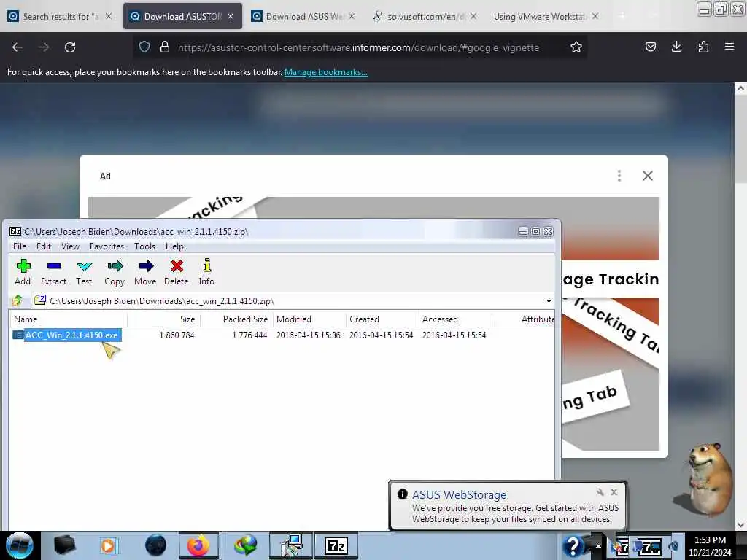
Task: Open the File menu in 7-Zip
Action: [20, 246]
